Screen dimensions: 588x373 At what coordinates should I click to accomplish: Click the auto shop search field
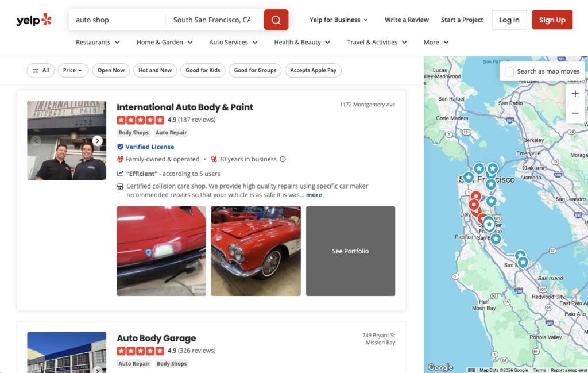click(x=118, y=20)
